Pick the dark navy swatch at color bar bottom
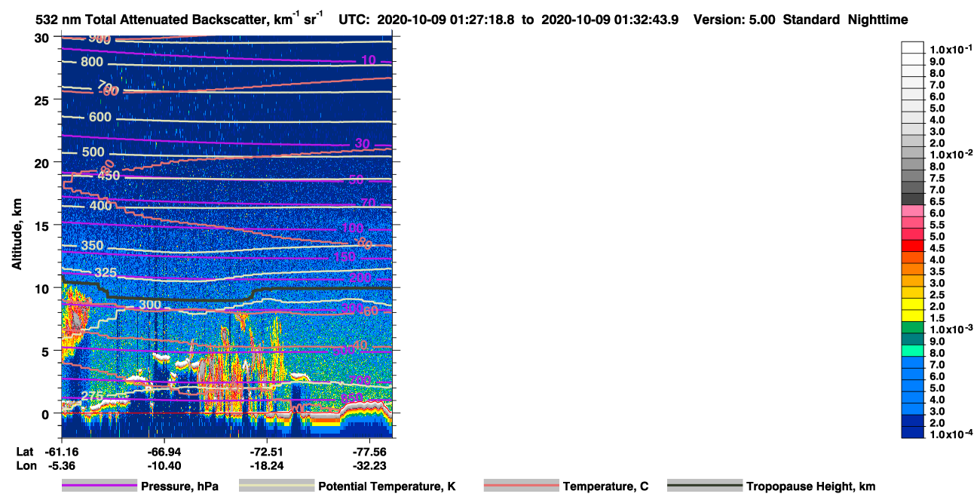Viewport: 980px width, 503px height. (912, 431)
